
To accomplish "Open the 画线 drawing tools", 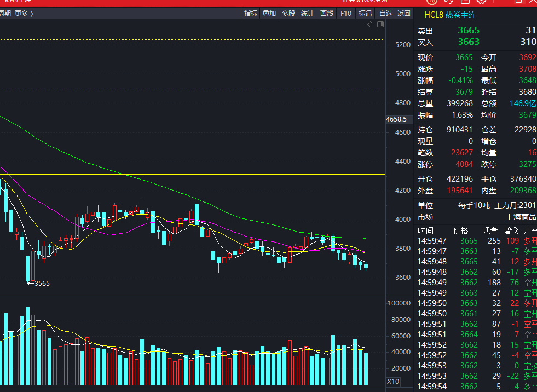I will pyautogui.click(x=327, y=14).
